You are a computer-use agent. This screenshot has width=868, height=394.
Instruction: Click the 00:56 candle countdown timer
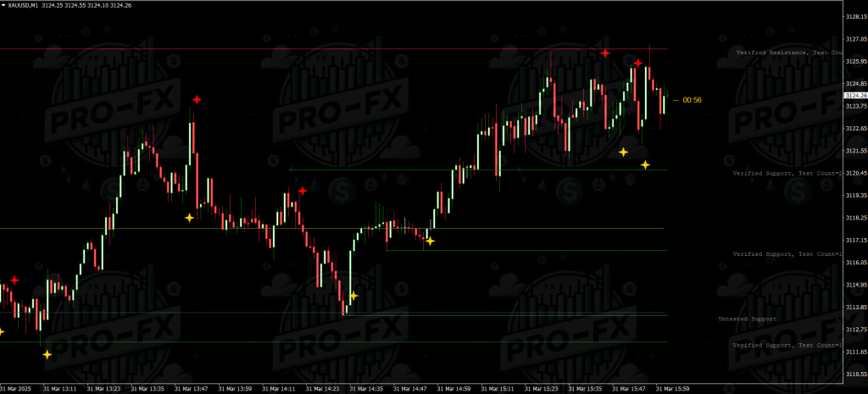(692, 100)
